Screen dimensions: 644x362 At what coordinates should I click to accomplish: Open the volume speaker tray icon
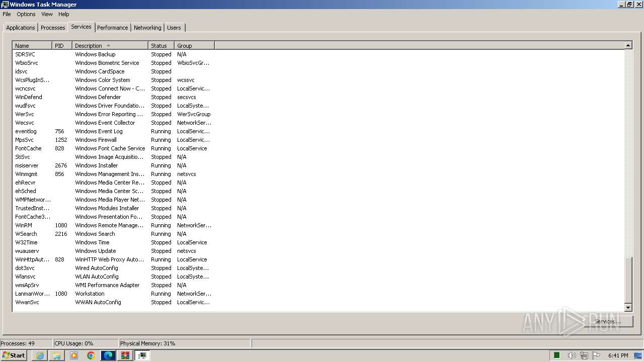(x=572, y=355)
